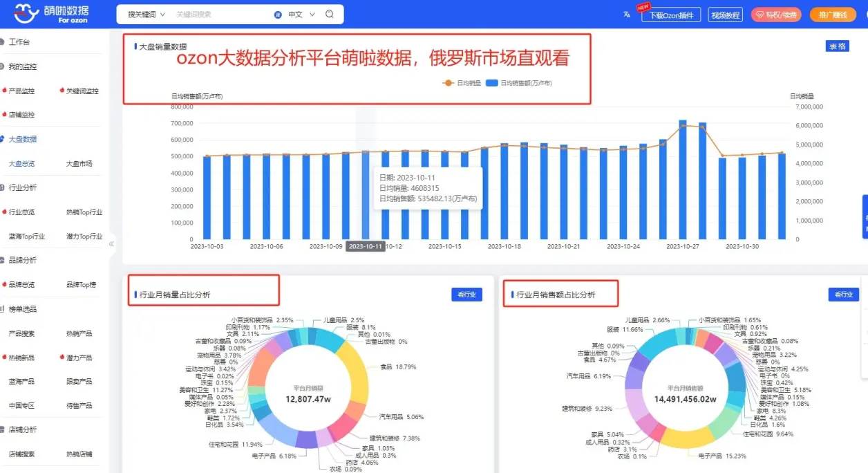Go to 热销新品
This screenshot has height=473, width=868.
point(21,358)
